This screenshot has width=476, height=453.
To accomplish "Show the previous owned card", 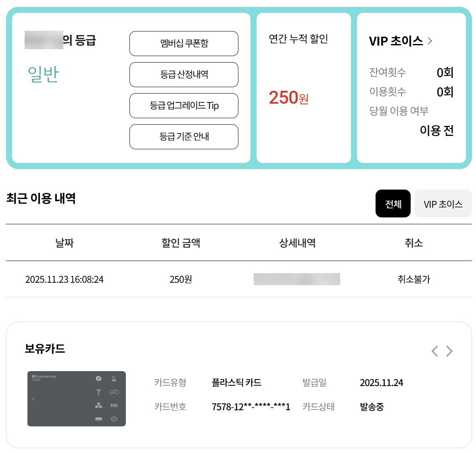I will point(434,351).
